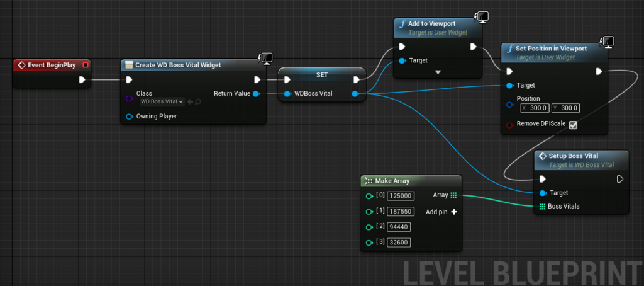The image size is (644, 286).
Task: Click the Position struct pin
Action: (509, 105)
